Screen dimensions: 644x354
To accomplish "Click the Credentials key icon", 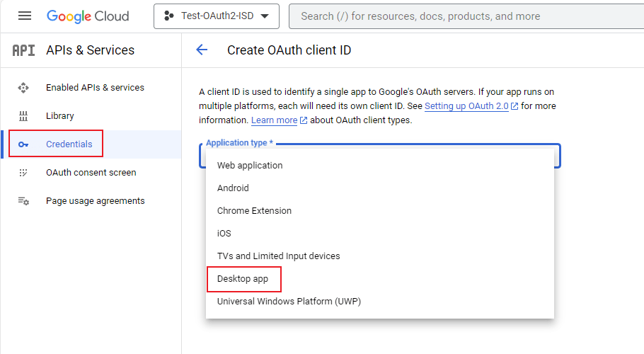I will click(23, 144).
